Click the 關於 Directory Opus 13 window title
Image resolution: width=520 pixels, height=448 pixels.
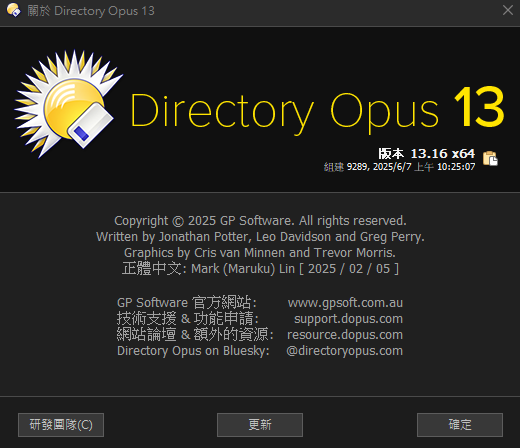pos(91,11)
